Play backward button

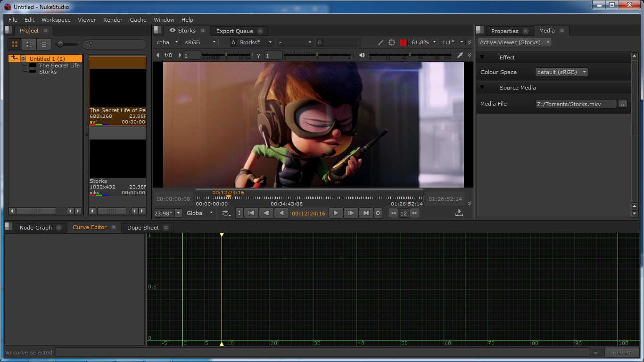pyautogui.click(x=281, y=213)
